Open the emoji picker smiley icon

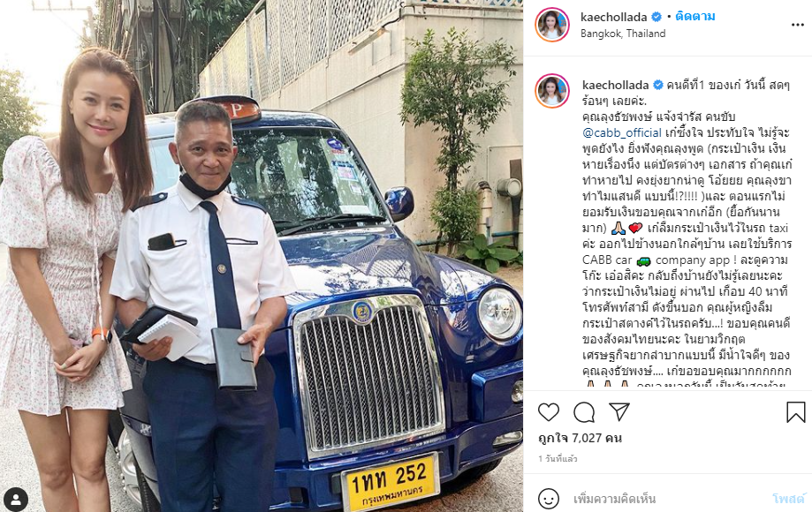[x=549, y=499]
